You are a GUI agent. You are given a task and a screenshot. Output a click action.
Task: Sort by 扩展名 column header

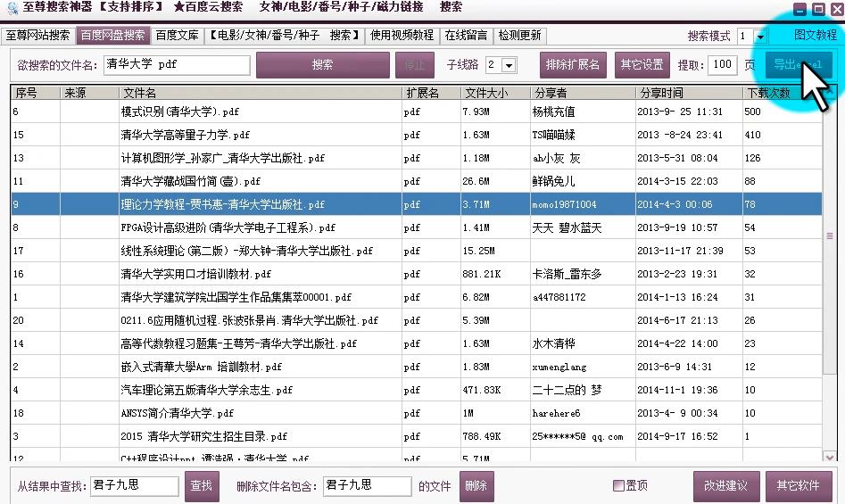coord(432,93)
